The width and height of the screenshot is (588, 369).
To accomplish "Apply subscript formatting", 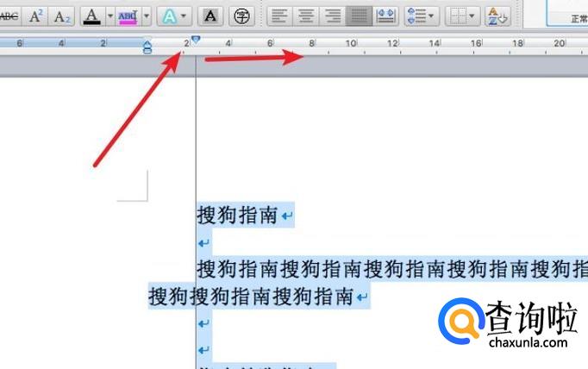I will (62, 16).
